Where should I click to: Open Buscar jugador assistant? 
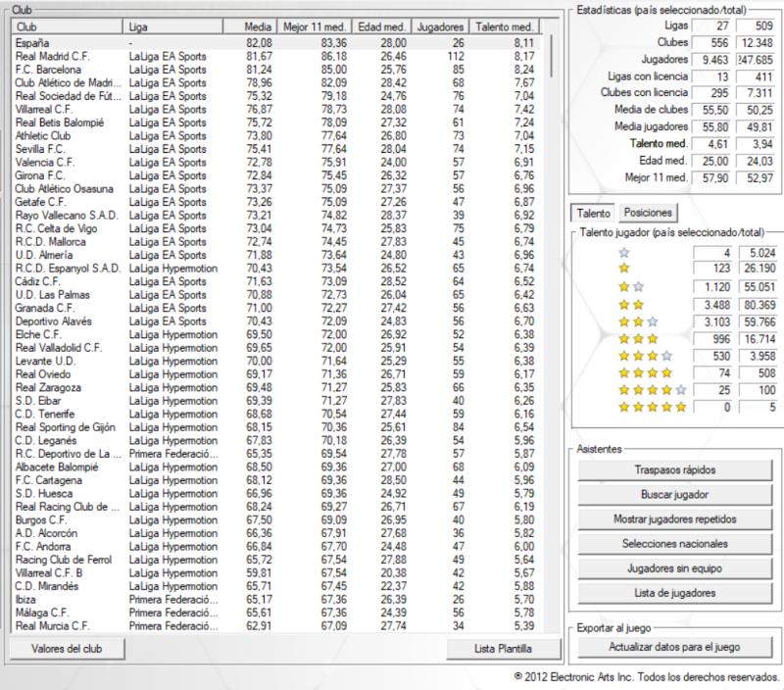pyautogui.click(x=674, y=495)
